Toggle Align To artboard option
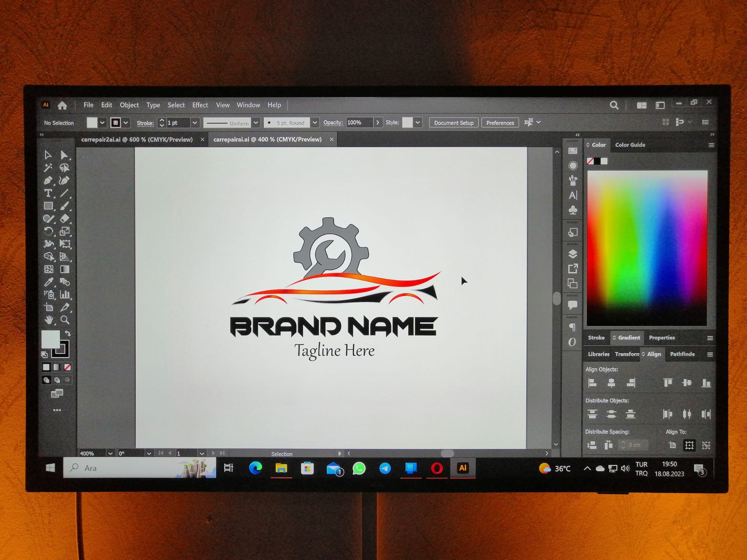This screenshot has height=560, width=747. 689,445
